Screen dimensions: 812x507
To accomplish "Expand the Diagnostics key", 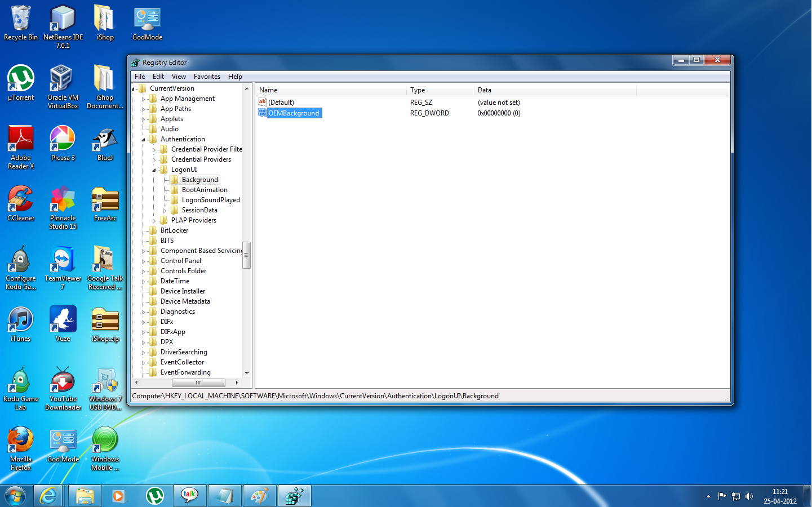I will click(x=144, y=312).
